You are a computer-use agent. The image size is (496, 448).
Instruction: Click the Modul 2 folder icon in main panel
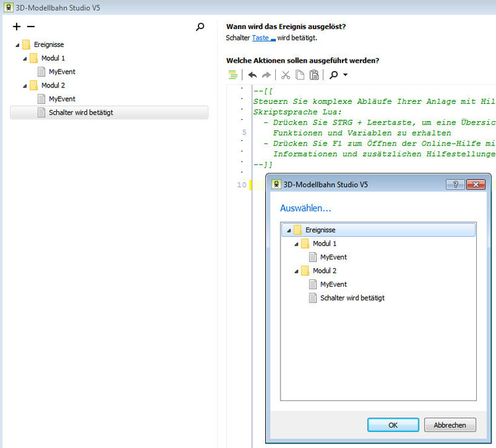[x=34, y=85]
